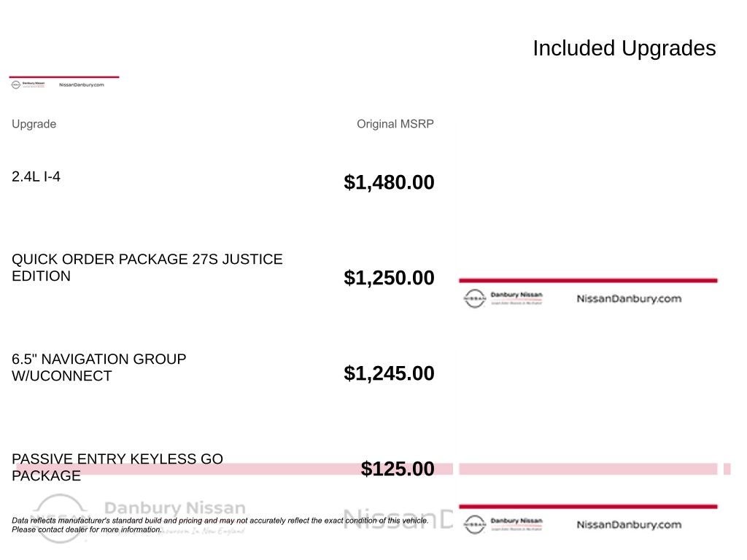Click the Nissan logo in the middle-right banner
747x560 pixels.
[x=474, y=298]
